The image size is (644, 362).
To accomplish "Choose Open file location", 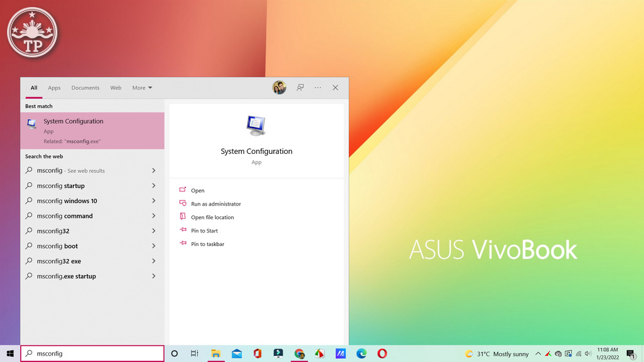I will [x=213, y=217].
